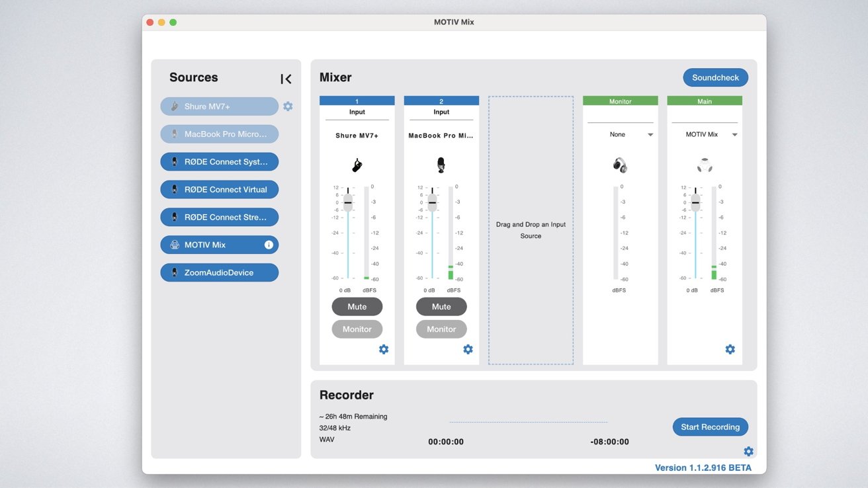Click the channel 1 gain fader handle
Screen dimensions: 868x488
coord(348,202)
